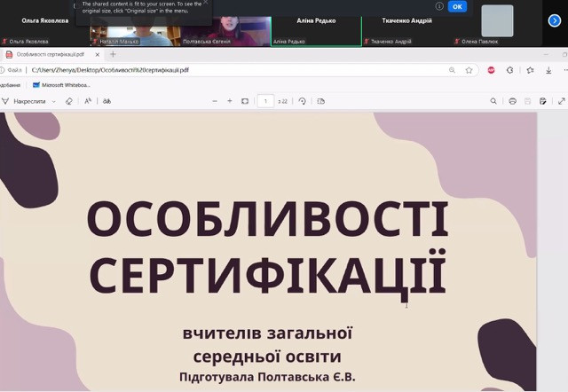Click the page number input field
The image size is (568, 392).
[265, 101]
